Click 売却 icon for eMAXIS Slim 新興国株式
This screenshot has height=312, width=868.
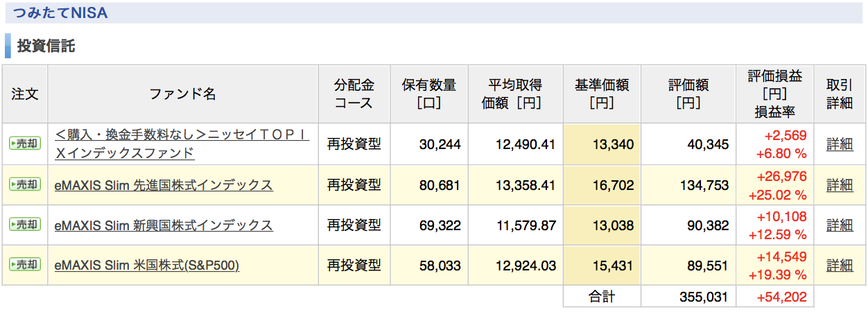coord(25,224)
